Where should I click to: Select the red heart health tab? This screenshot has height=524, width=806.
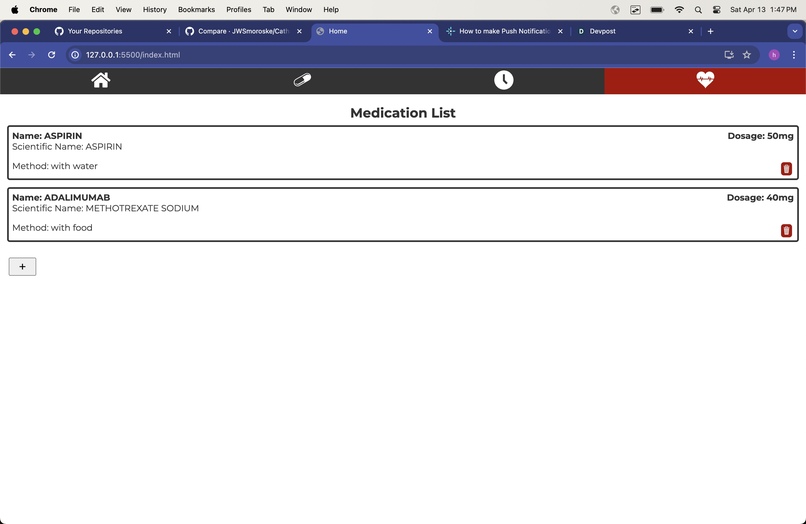[x=705, y=80]
